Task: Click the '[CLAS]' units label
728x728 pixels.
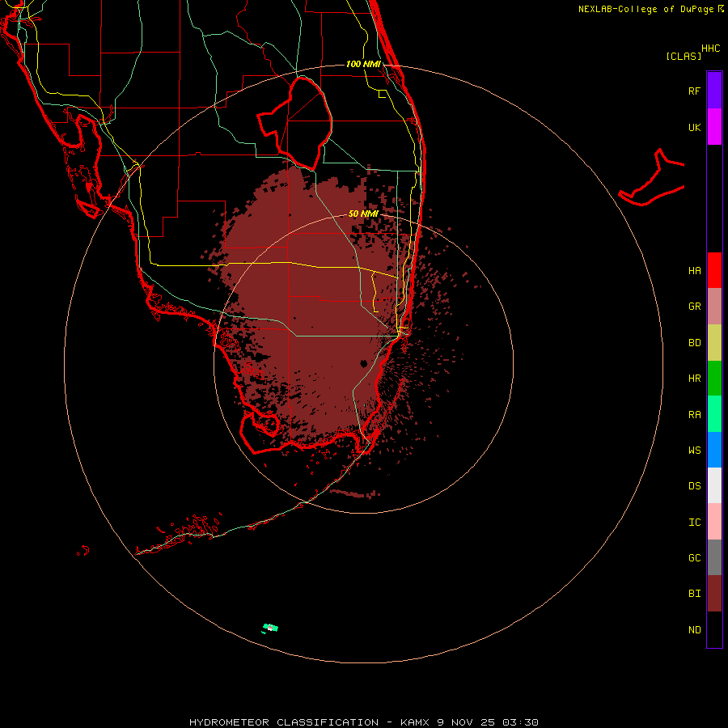Action: point(684,56)
